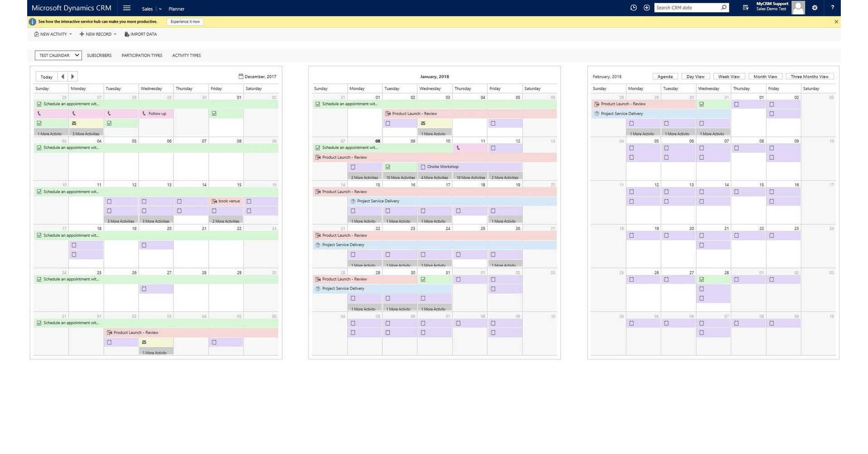
Task: Select the phone call icon on January 11
Action: (458, 148)
